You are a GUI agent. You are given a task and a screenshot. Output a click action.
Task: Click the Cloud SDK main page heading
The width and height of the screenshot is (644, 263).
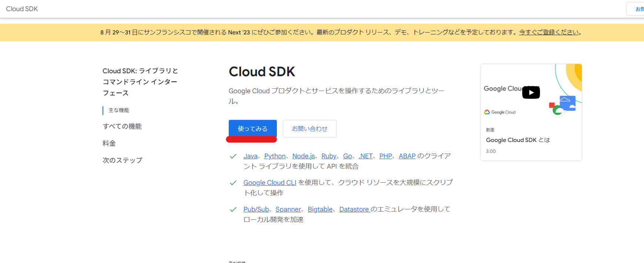click(262, 72)
